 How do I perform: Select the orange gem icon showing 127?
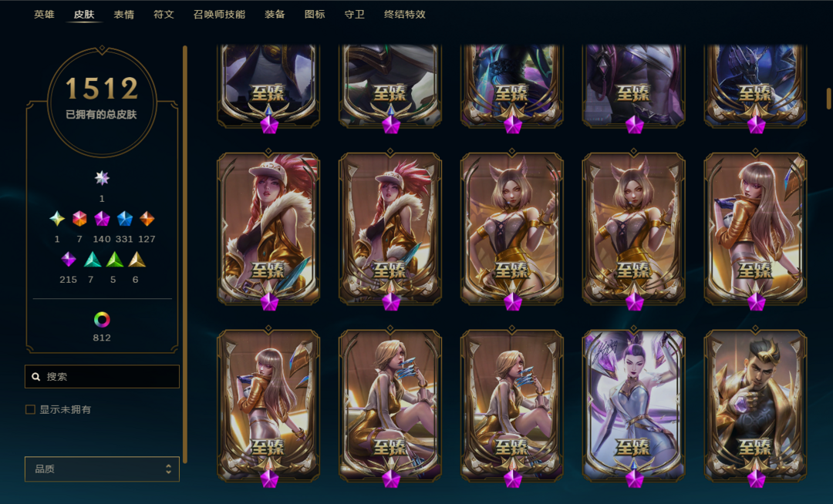pyautogui.click(x=147, y=219)
